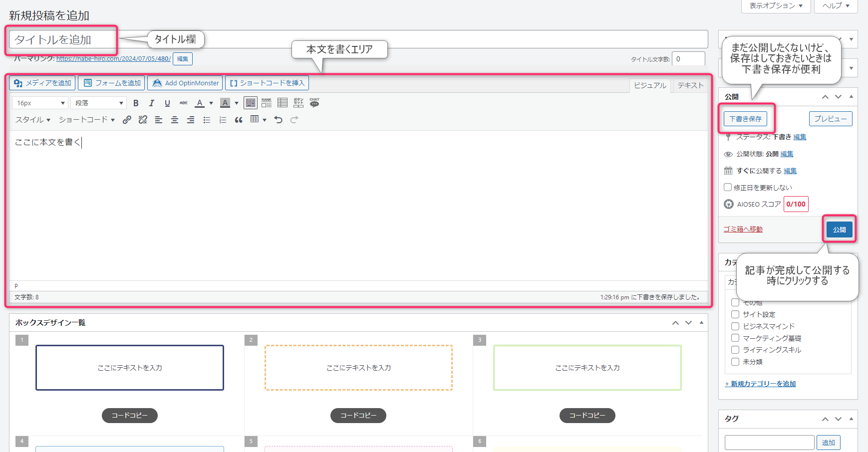The width and height of the screenshot is (868, 452).
Task: Center align the text
Action: (x=175, y=120)
